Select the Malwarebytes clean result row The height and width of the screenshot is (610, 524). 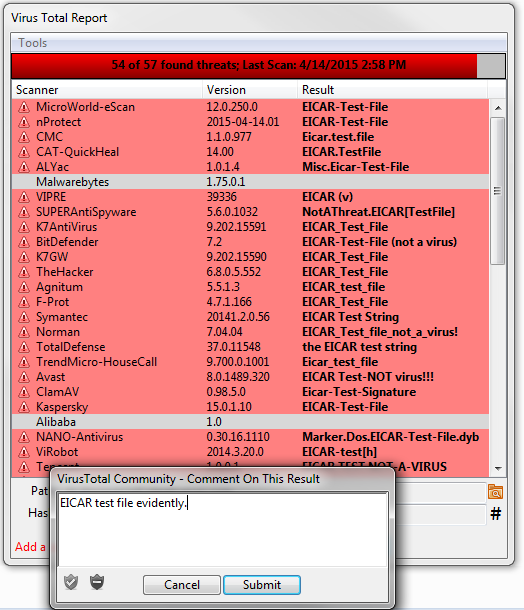coord(250,182)
